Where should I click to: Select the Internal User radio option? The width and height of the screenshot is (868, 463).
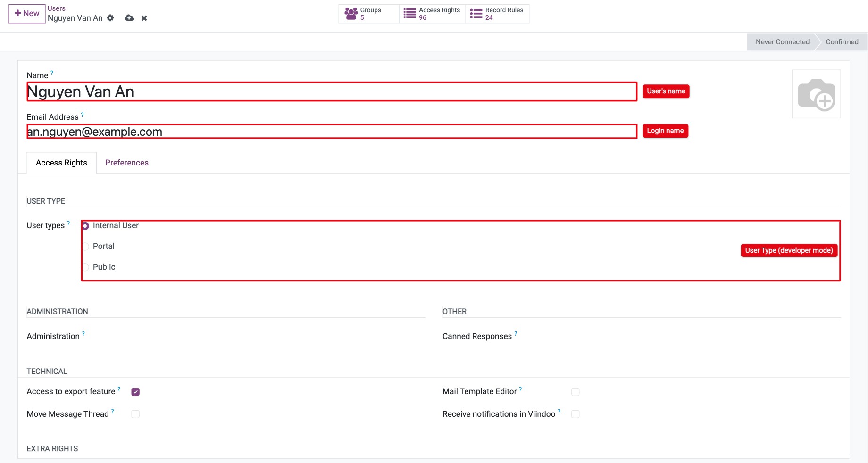[85, 226]
